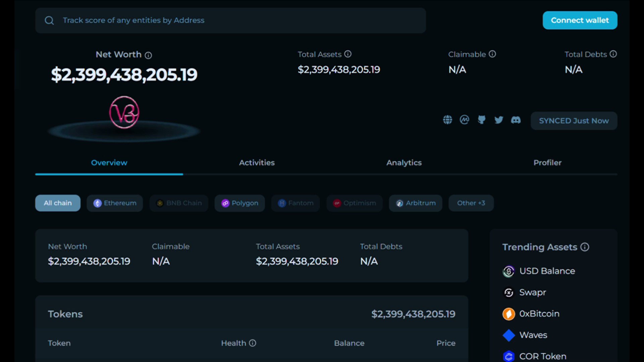Click the USD Balance token icon
The image size is (644, 362).
pos(508,271)
